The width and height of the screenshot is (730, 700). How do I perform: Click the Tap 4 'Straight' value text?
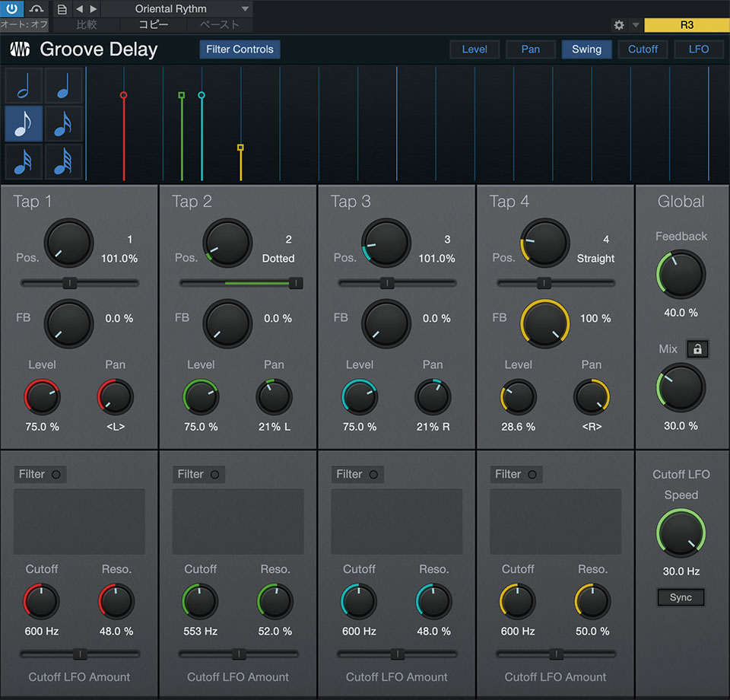coord(595,259)
